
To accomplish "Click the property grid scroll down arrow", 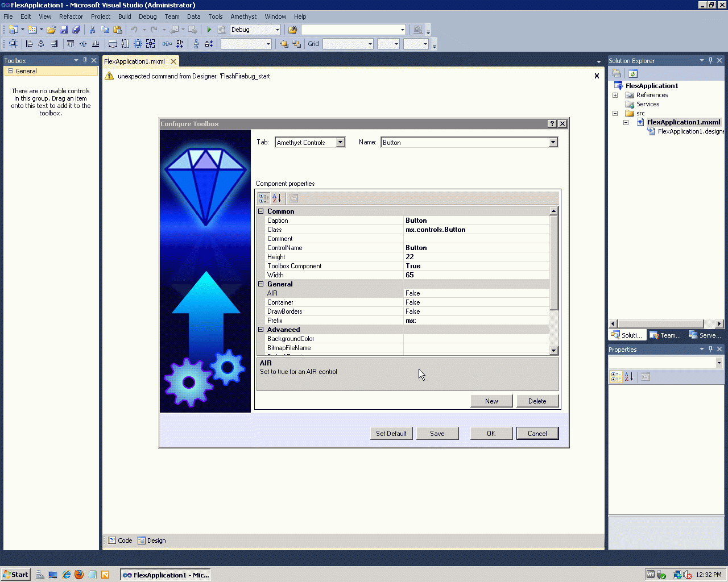I will coord(554,350).
